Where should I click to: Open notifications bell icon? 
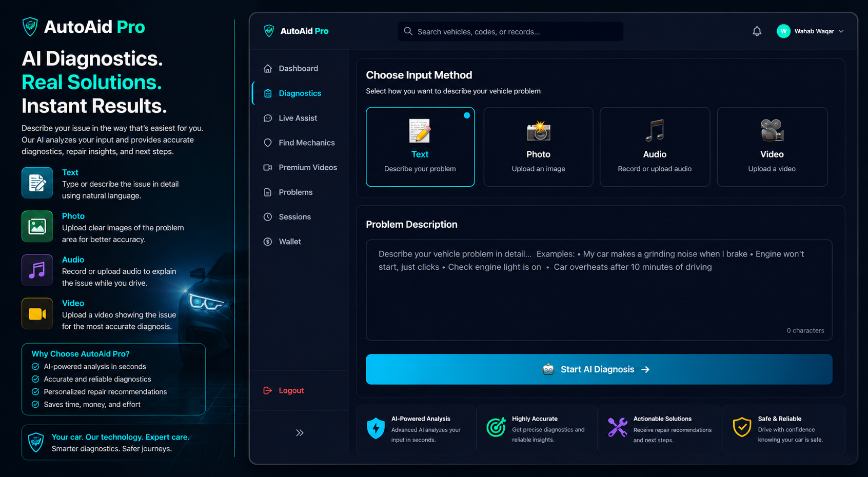click(757, 31)
